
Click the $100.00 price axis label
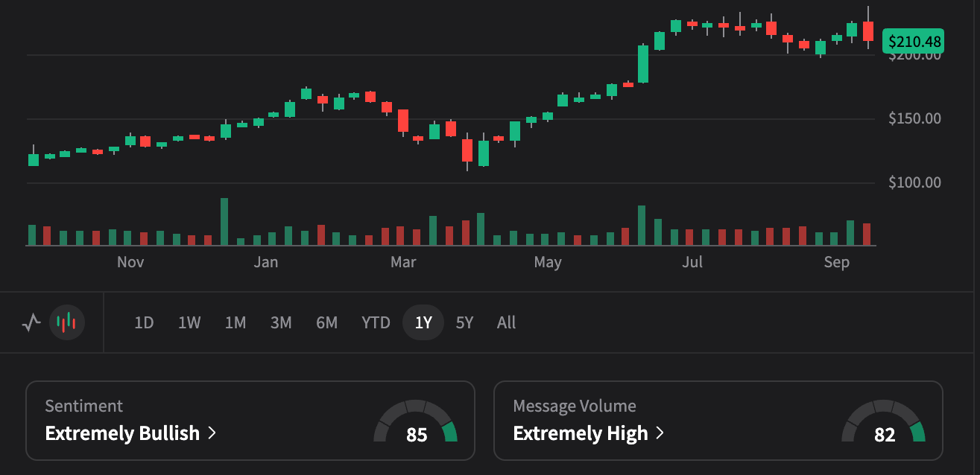click(914, 182)
